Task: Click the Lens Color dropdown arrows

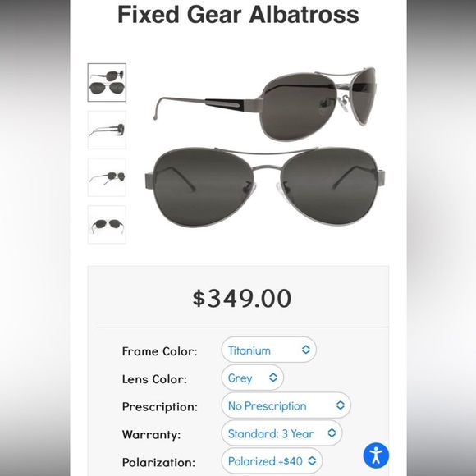Action: (273, 378)
